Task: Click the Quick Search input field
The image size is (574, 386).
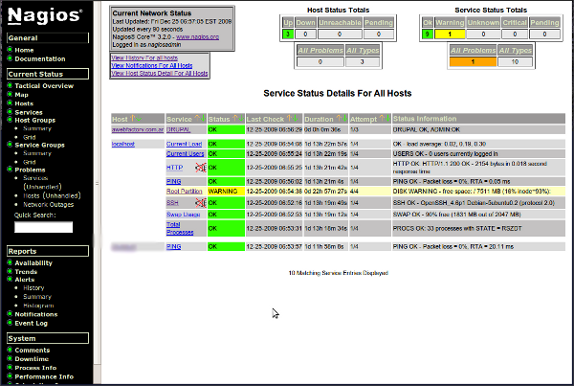Action: point(44,227)
